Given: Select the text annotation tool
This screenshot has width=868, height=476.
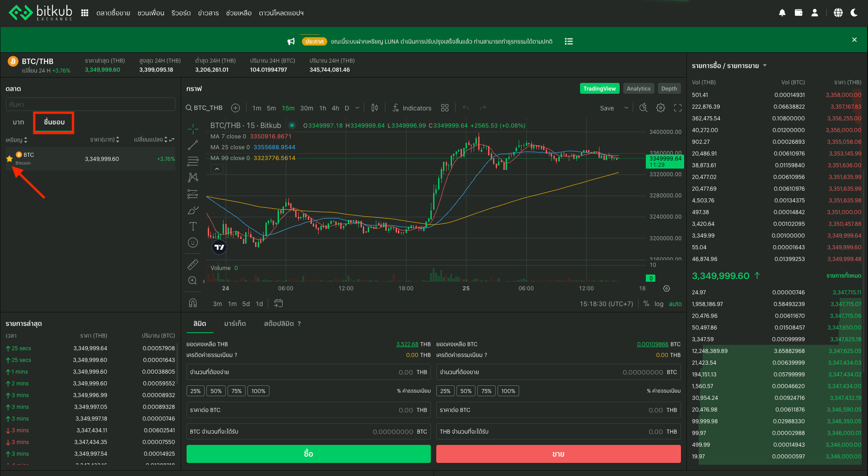Looking at the screenshot, I should pyautogui.click(x=193, y=226).
